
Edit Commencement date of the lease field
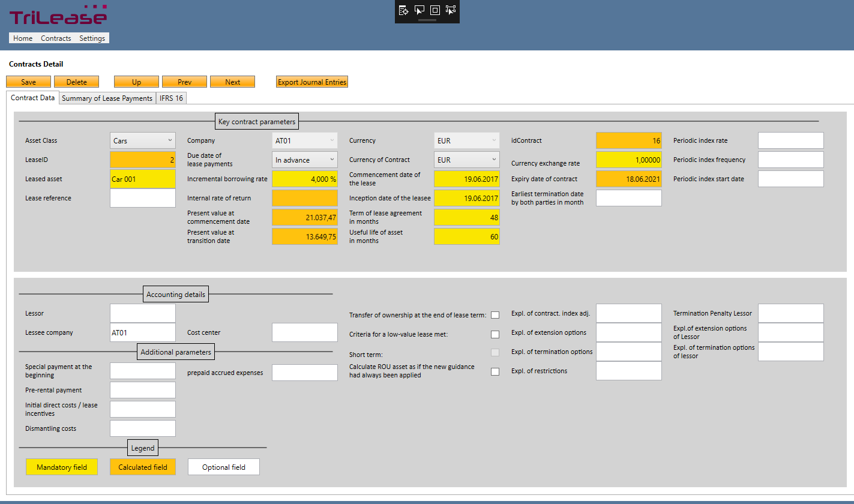(x=467, y=179)
